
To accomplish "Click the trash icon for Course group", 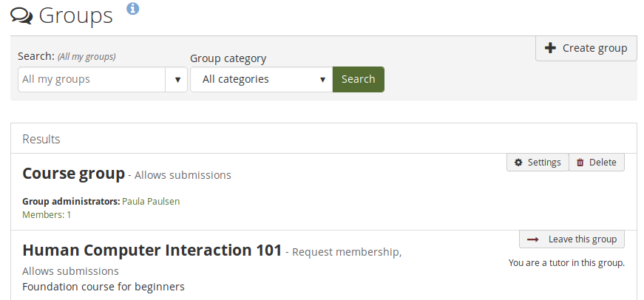I will 580,163.
